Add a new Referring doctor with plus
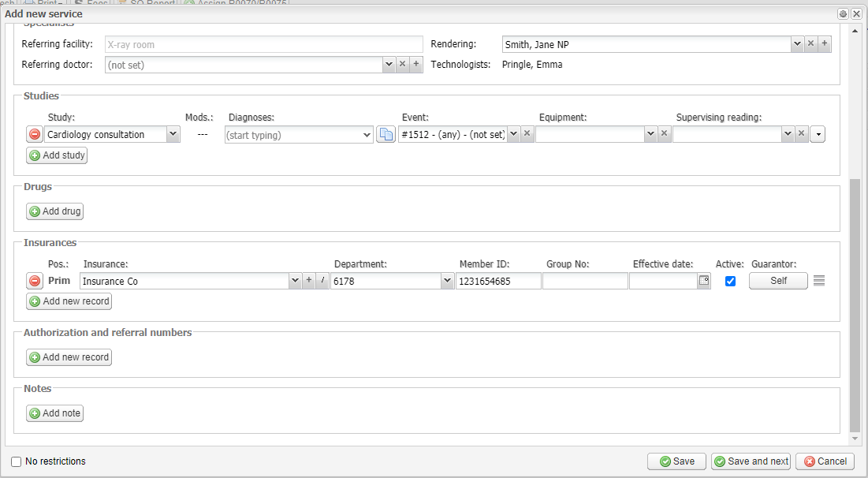The width and height of the screenshot is (868, 478). coord(416,64)
